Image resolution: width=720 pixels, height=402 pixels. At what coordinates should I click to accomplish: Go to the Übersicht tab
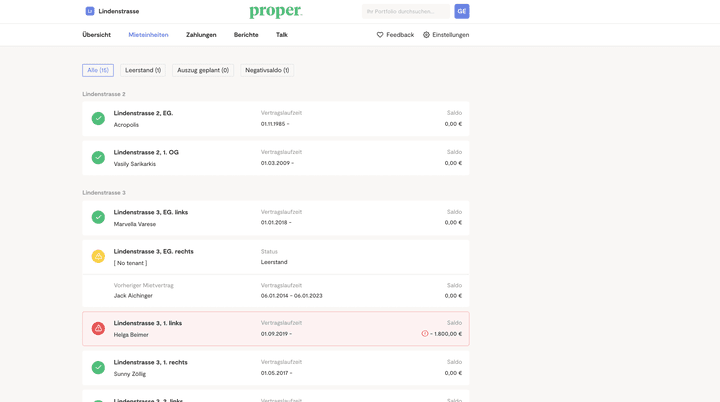tap(97, 35)
